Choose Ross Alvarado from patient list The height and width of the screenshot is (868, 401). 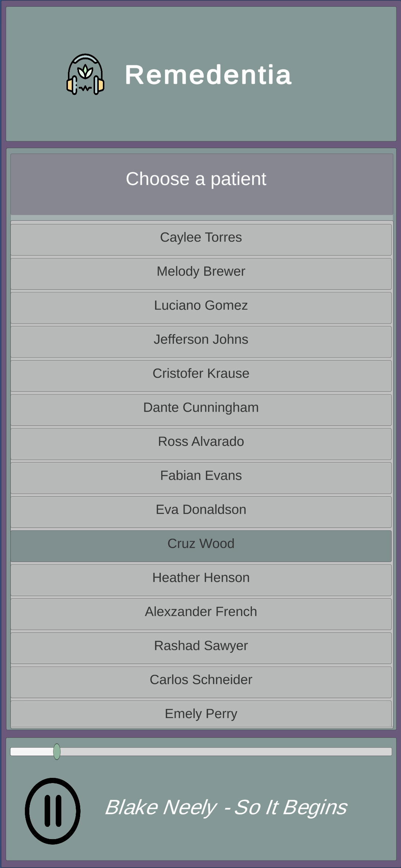click(x=201, y=444)
